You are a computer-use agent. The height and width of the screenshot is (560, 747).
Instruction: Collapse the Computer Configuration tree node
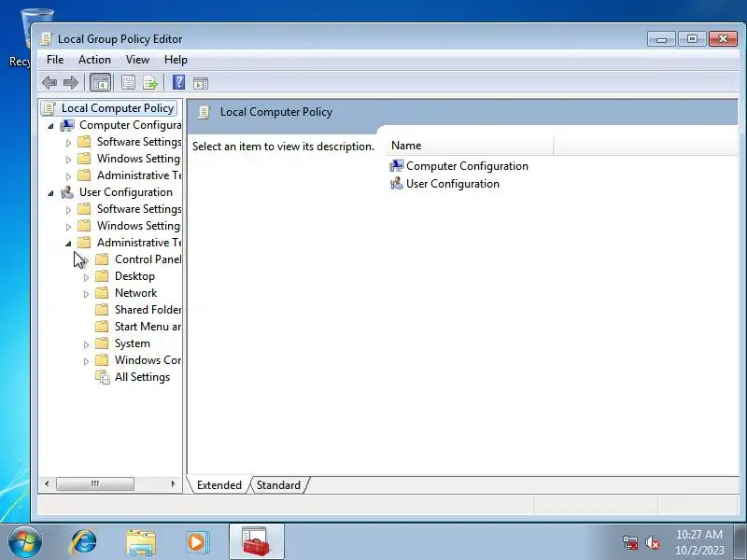[50, 126]
